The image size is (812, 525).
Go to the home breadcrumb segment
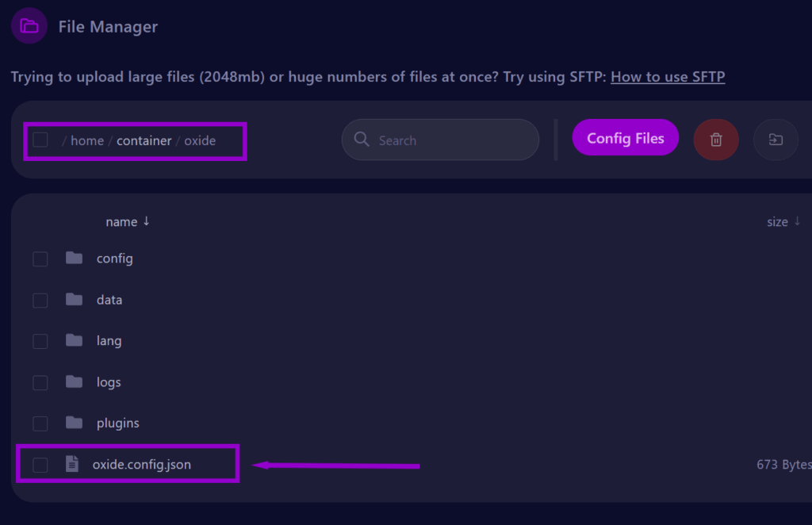(87, 140)
